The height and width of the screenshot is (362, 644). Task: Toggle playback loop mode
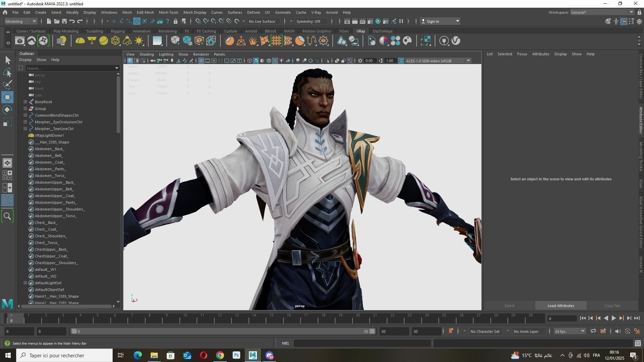[593, 331]
